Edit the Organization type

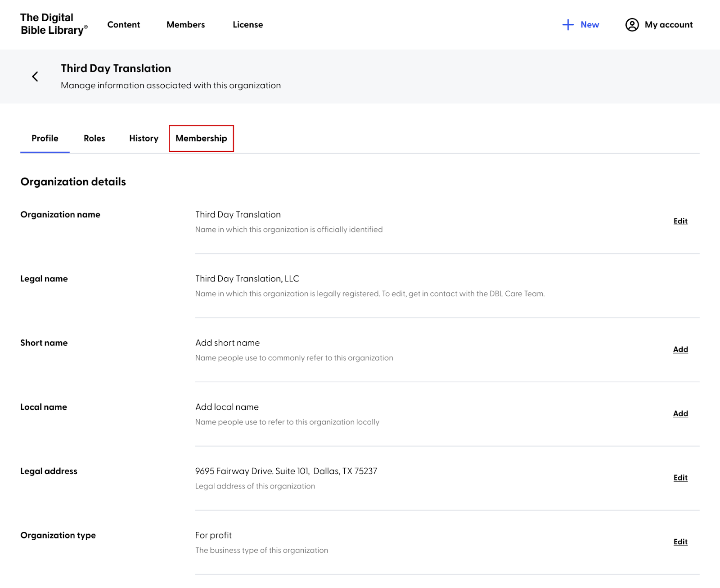point(680,542)
